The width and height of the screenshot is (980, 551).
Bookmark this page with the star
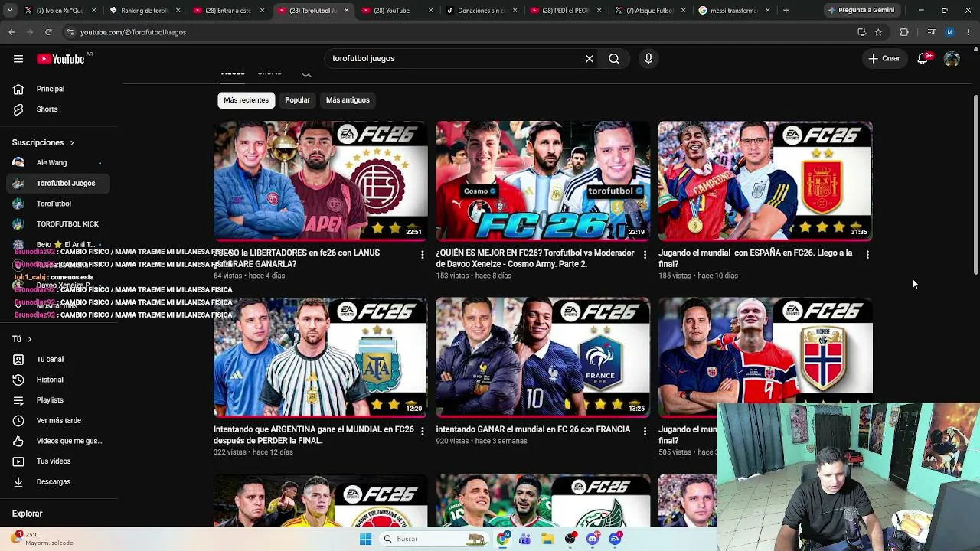[x=878, y=32]
